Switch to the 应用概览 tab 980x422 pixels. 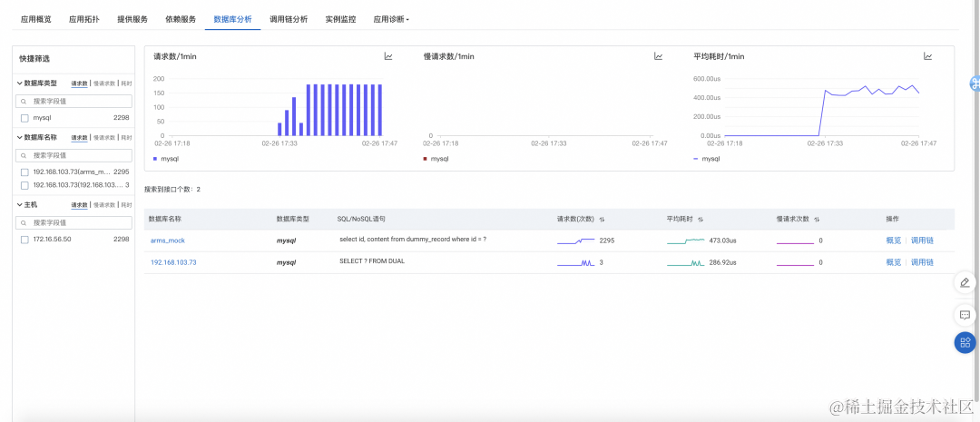35,19
